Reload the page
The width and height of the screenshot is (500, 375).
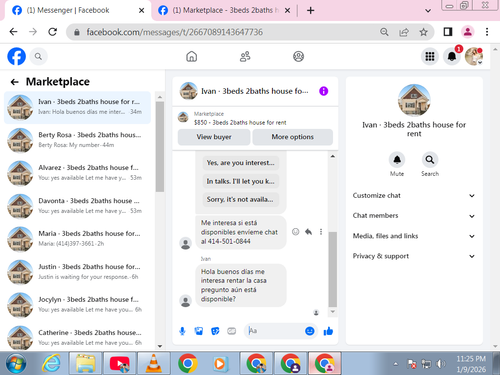(x=52, y=32)
